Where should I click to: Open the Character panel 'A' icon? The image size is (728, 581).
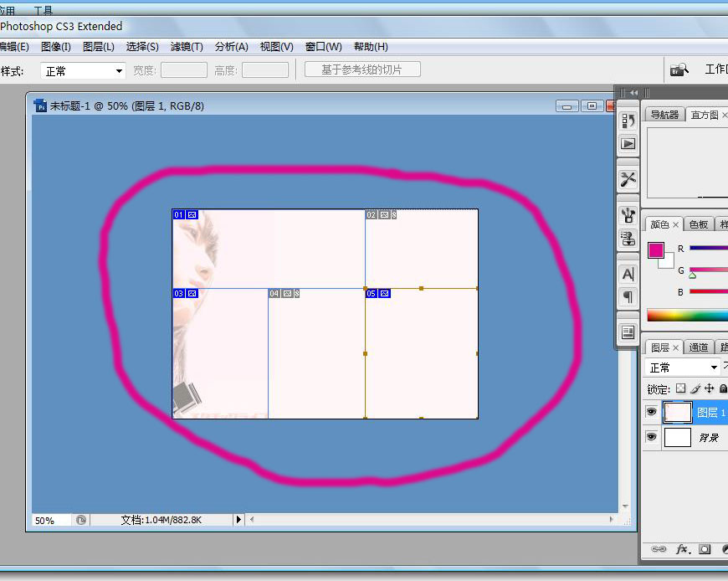pyautogui.click(x=628, y=274)
